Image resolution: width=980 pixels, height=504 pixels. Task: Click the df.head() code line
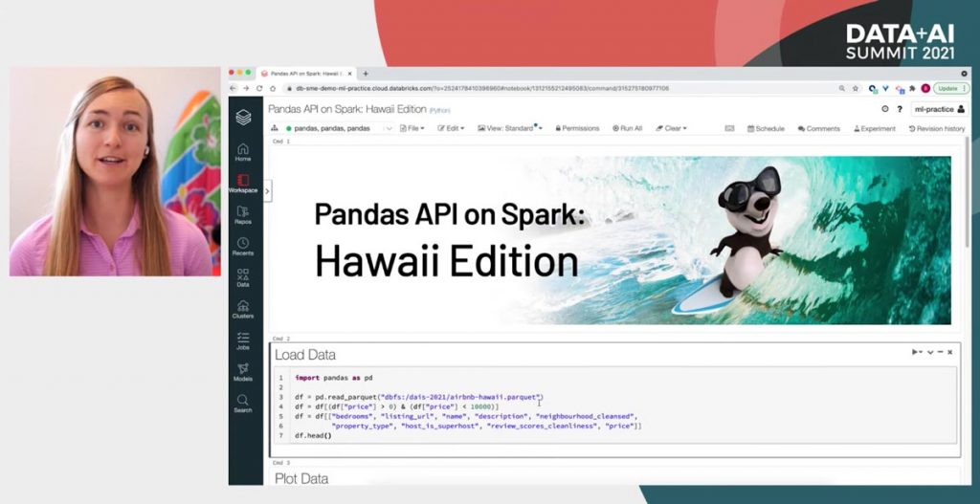313,435
